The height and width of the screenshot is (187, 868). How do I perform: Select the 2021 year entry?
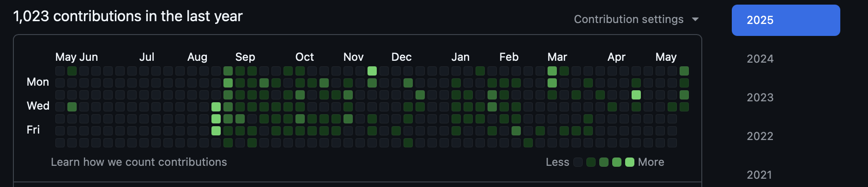coord(760,175)
